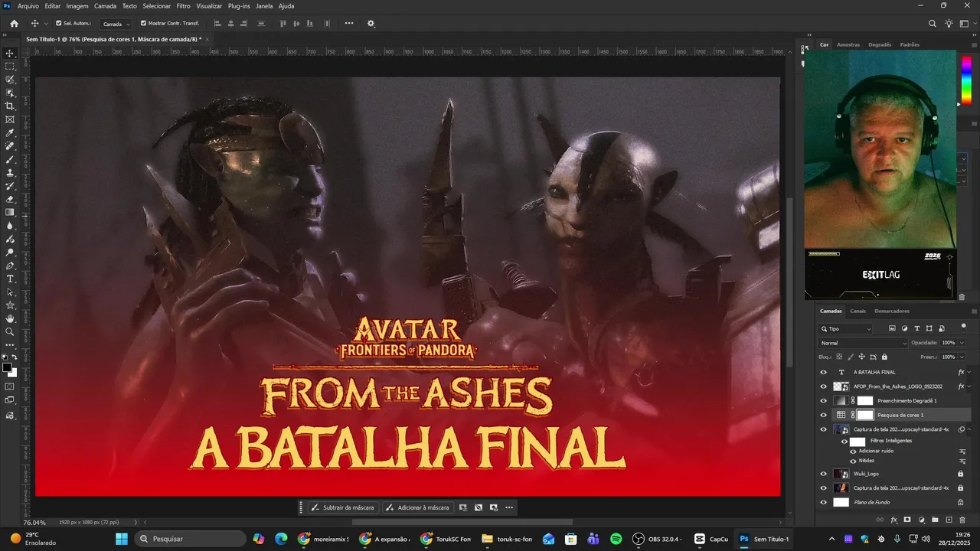This screenshot has width=980, height=551.
Task: Select the Pesquisa de cores 1 mask thumbnail
Action: pyautogui.click(x=865, y=415)
